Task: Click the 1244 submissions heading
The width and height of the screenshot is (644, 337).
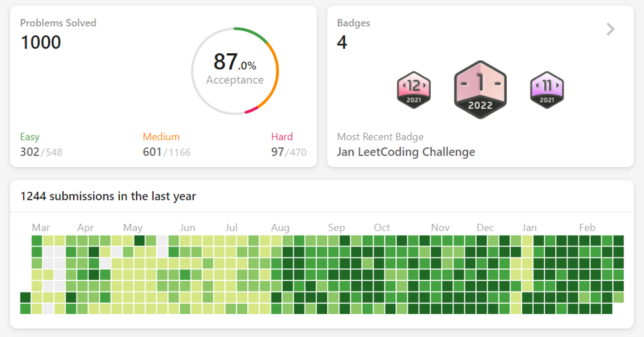Action: pyautogui.click(x=108, y=196)
